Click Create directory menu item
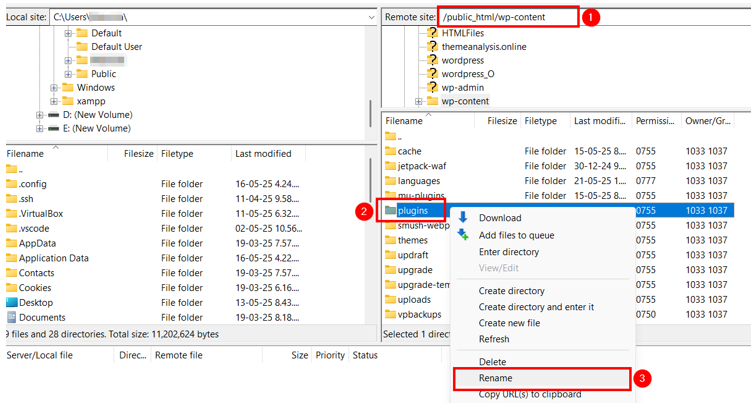Image resolution: width=751 pixels, height=403 pixels. tap(511, 291)
